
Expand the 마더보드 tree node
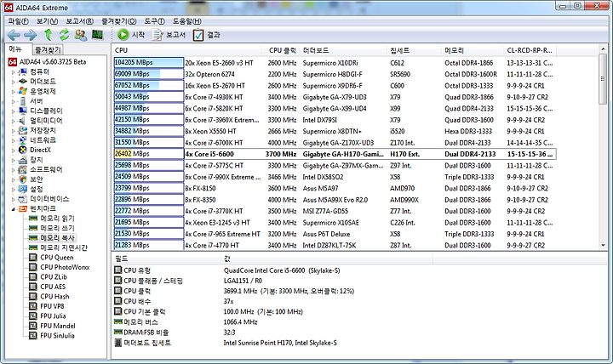pyautogui.click(x=13, y=82)
